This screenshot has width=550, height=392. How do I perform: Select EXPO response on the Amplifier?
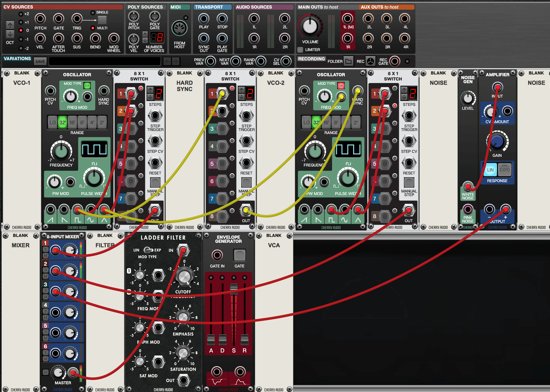504,170
